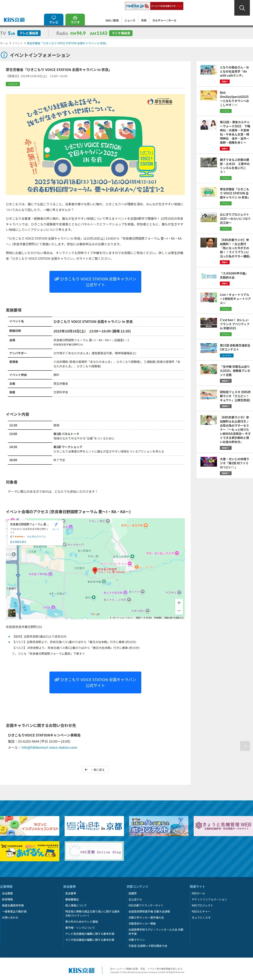This screenshot has width=253, height=980.
Task: Open the あげるくん banner
Action: tap(30, 851)
